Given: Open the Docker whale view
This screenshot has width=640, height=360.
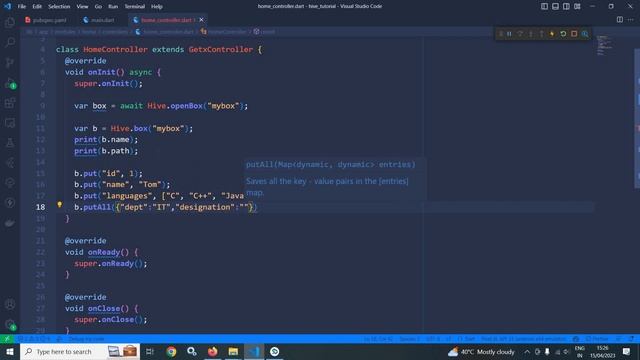Looking at the screenshot, I should [x=10, y=223].
